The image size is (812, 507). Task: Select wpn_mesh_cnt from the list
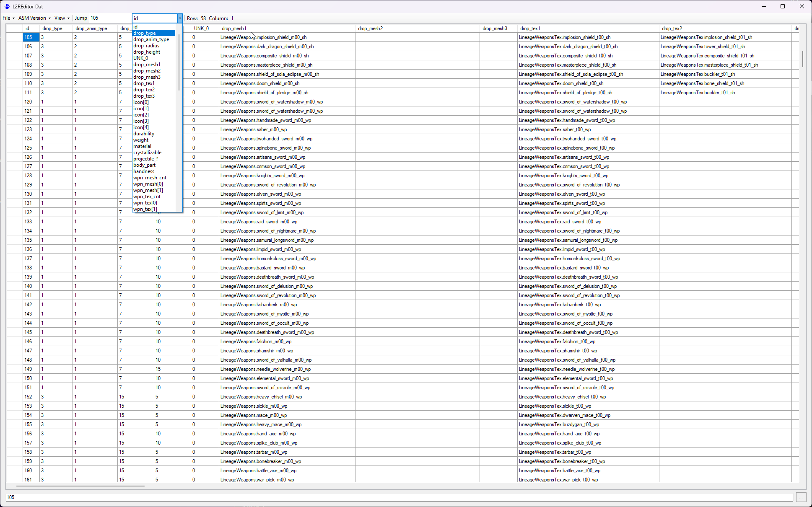point(150,178)
